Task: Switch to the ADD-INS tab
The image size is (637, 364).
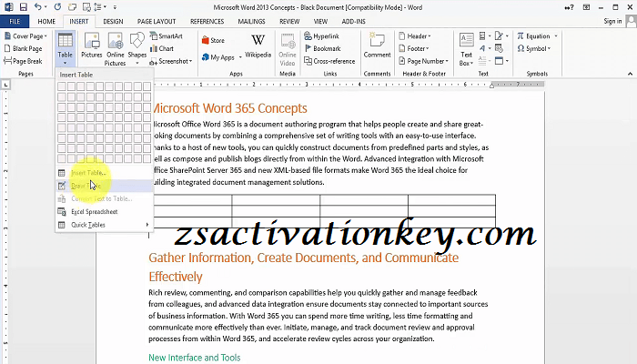Action: pyautogui.click(x=353, y=21)
